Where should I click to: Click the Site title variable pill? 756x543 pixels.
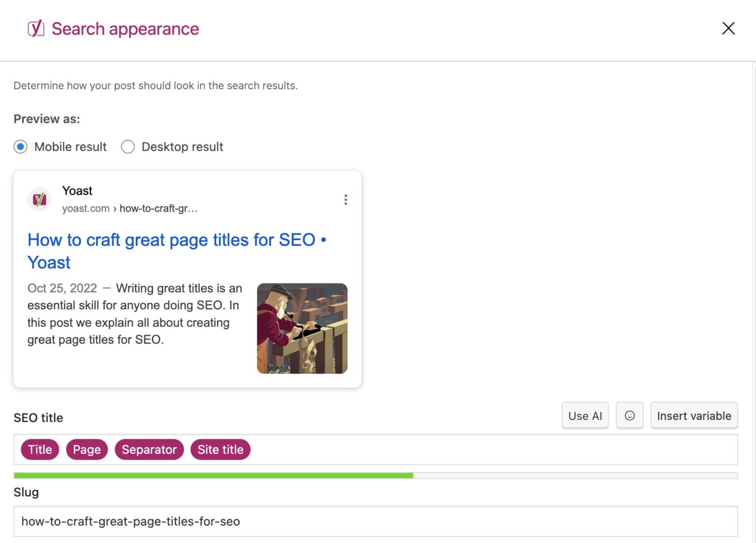220,449
